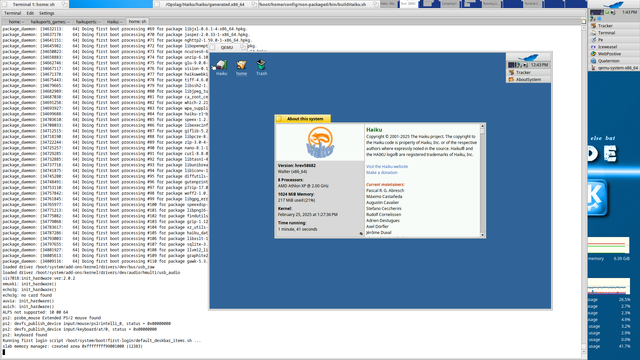The height and width of the screenshot is (360, 640).
Task: Click WebPositive icon in host Deskbar
Action: point(593,53)
